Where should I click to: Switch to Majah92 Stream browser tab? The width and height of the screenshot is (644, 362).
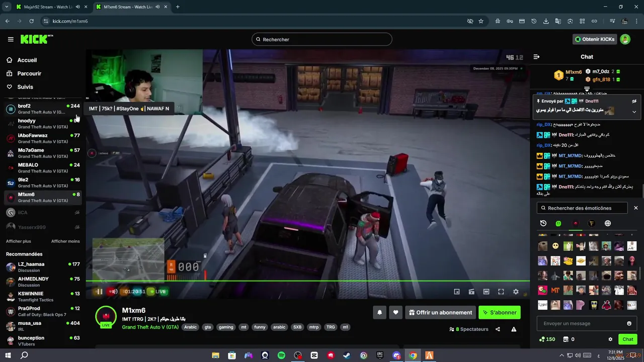pos(48,7)
